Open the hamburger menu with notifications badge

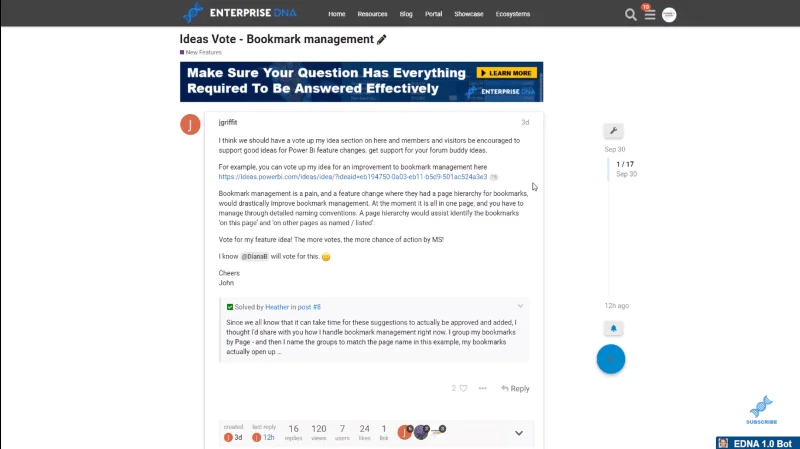pos(649,13)
